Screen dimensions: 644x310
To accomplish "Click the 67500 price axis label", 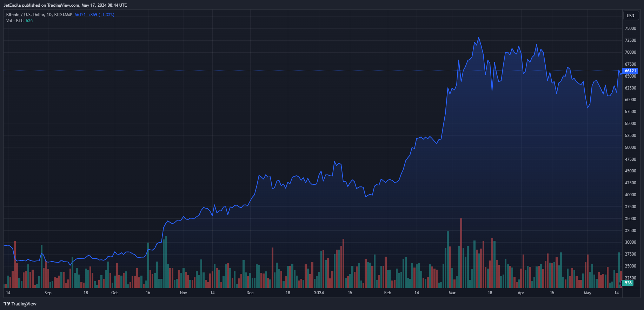I will (630, 64).
